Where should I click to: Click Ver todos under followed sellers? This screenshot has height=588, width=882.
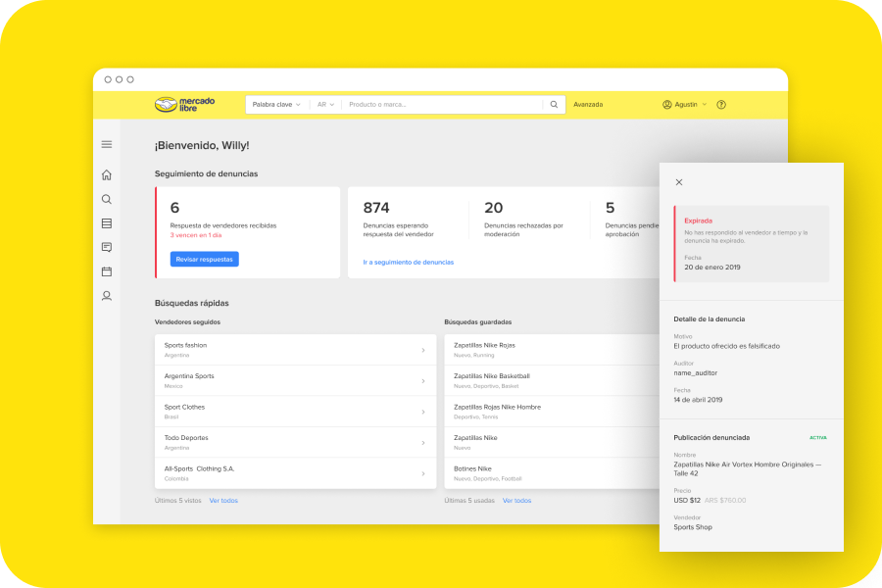pyautogui.click(x=223, y=501)
